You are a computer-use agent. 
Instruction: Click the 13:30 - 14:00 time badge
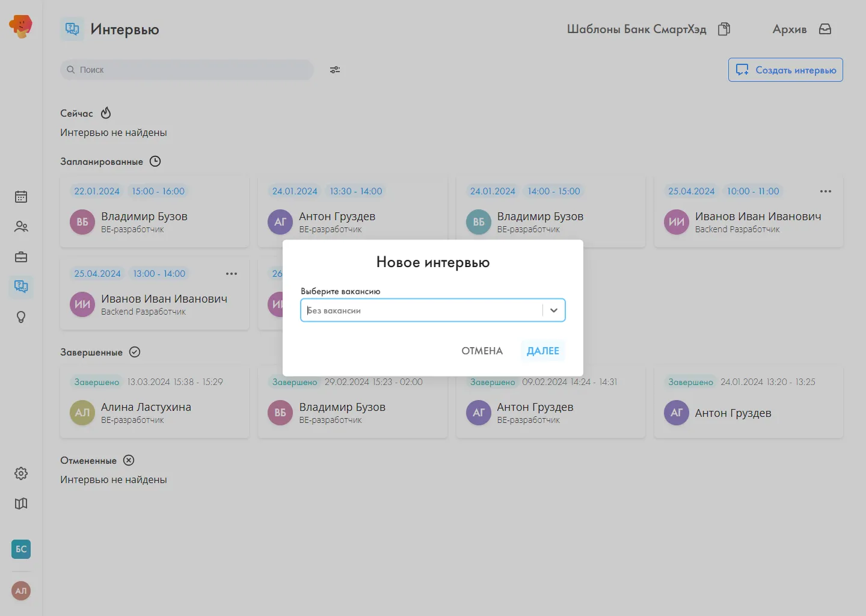356,191
